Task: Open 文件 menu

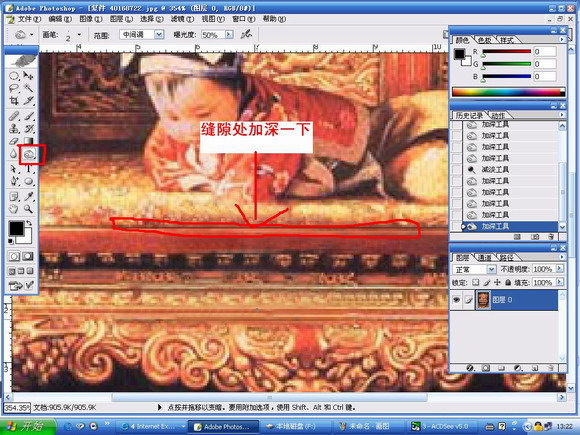Action: 29,19
